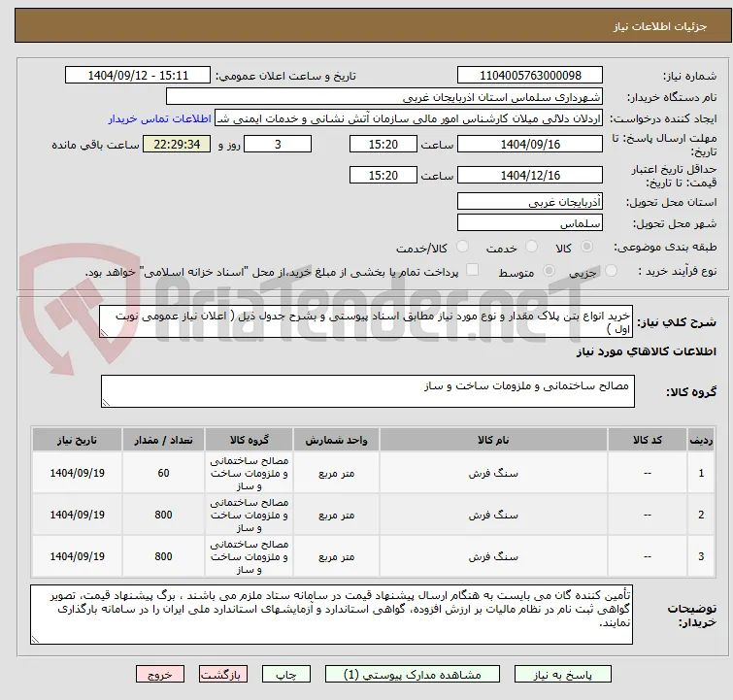Viewport: 733px width, 700px height.
Task: Click the تاریخ نیاز column header
Action: (77, 440)
